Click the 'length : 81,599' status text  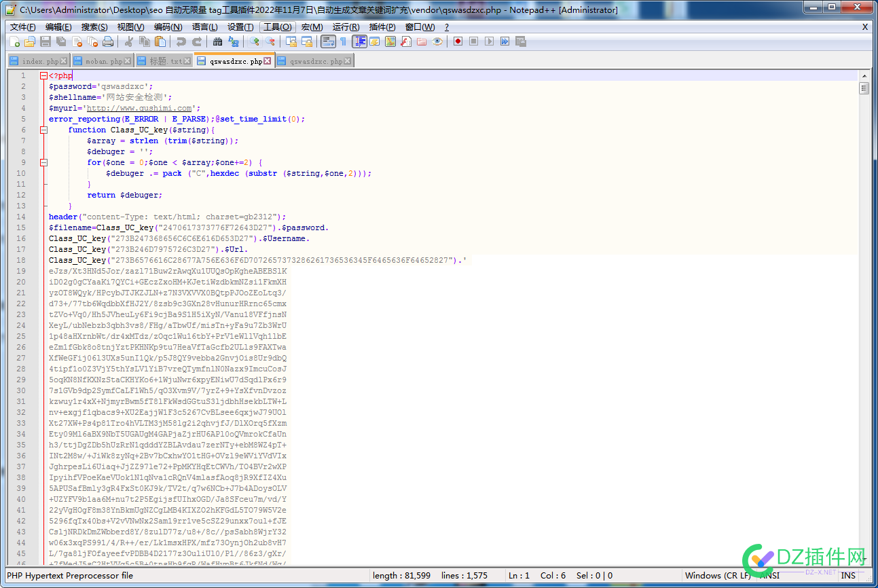401,576
